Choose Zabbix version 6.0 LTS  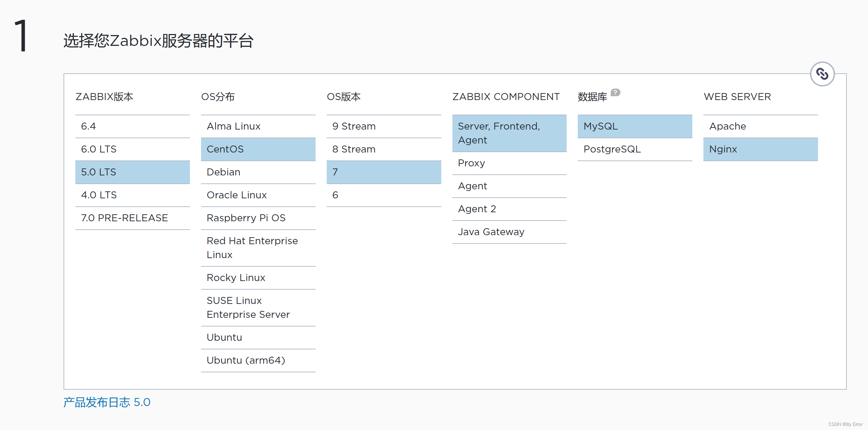pyautogui.click(x=133, y=149)
